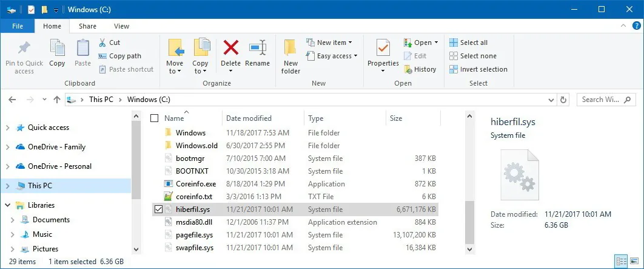Image resolution: width=644 pixels, height=269 pixels.
Task: Toggle the select-all header checkbox
Action: pos(155,118)
